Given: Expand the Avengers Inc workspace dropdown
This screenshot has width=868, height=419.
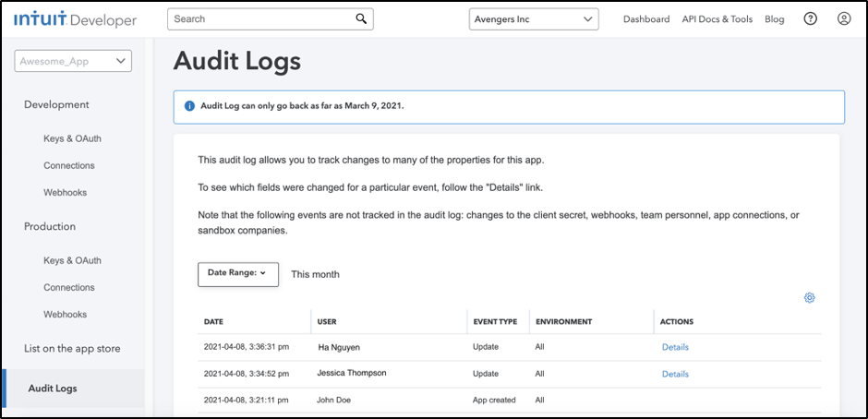Looking at the screenshot, I should point(534,18).
